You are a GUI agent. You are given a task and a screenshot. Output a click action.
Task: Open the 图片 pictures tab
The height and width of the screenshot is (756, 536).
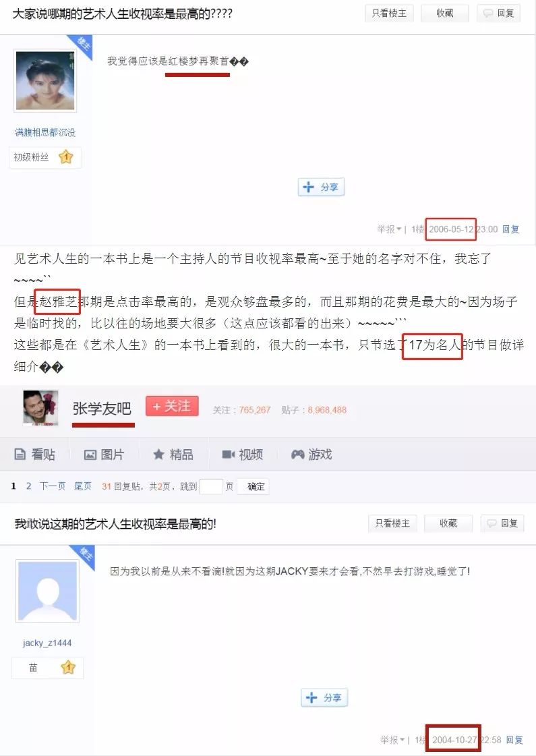pos(104,454)
